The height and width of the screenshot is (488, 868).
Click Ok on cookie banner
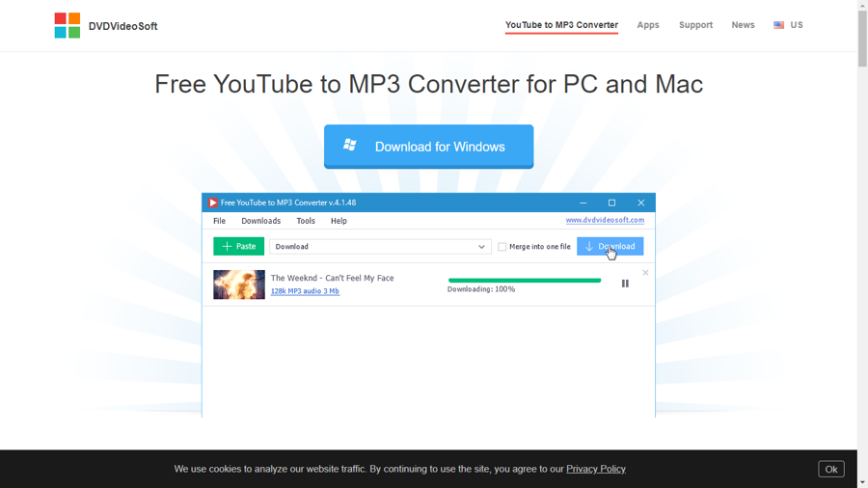tap(831, 469)
